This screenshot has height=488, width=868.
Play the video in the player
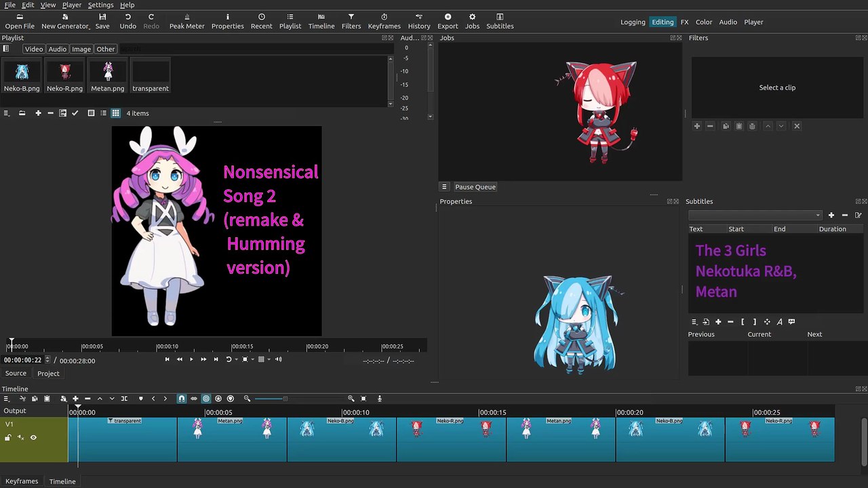click(x=191, y=359)
